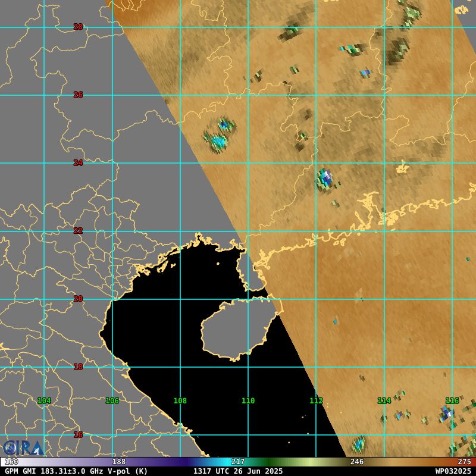
Task: Click the color bar value 188
Action: [x=118, y=462]
